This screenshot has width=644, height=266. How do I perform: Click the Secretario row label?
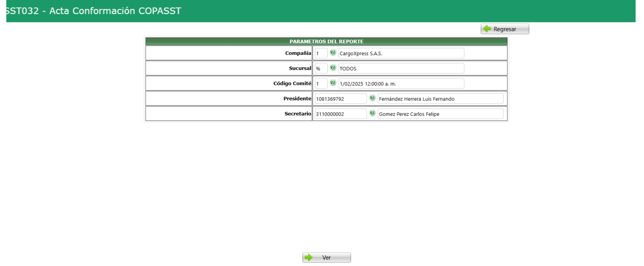(x=298, y=114)
